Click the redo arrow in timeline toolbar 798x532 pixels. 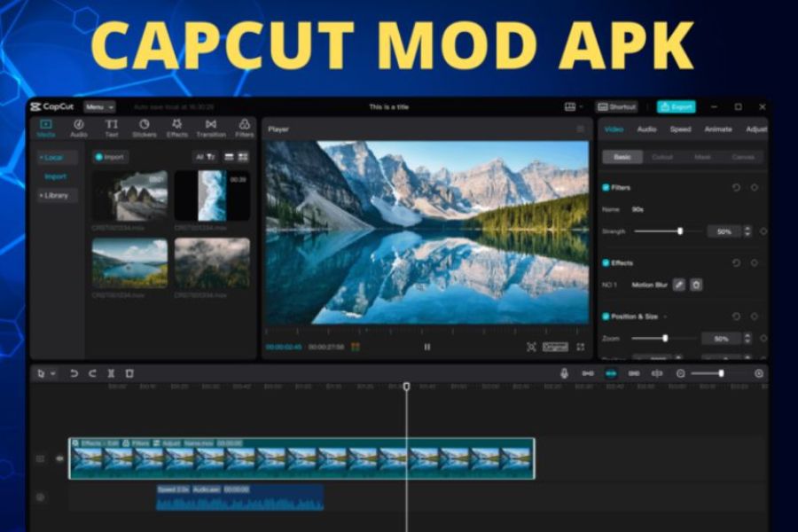(92, 373)
